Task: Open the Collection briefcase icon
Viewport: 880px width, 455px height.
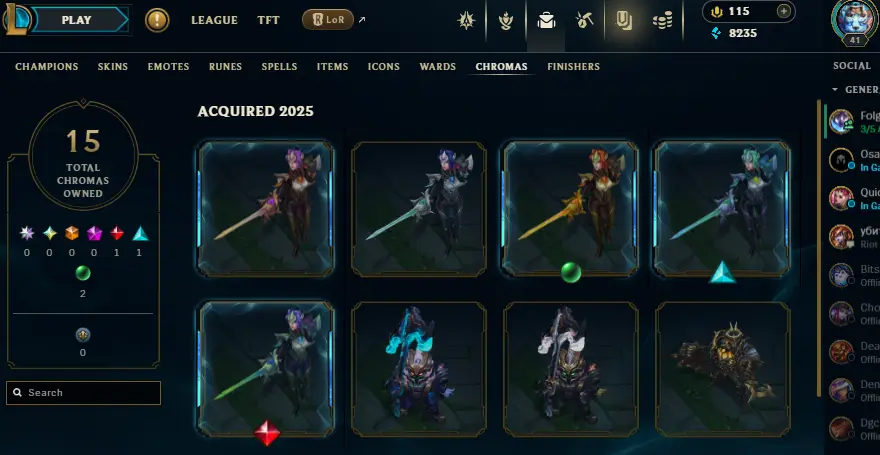Action: [x=546, y=21]
